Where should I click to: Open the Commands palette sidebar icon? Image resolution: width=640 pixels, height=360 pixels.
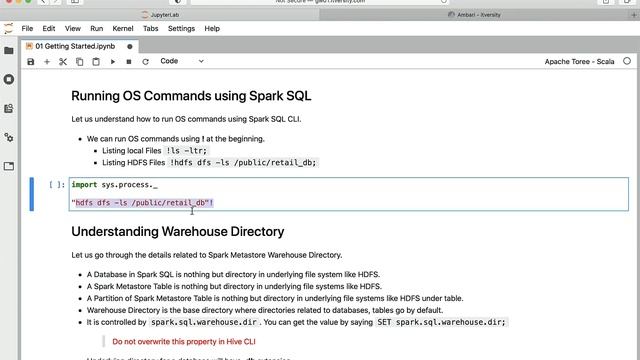point(9,109)
